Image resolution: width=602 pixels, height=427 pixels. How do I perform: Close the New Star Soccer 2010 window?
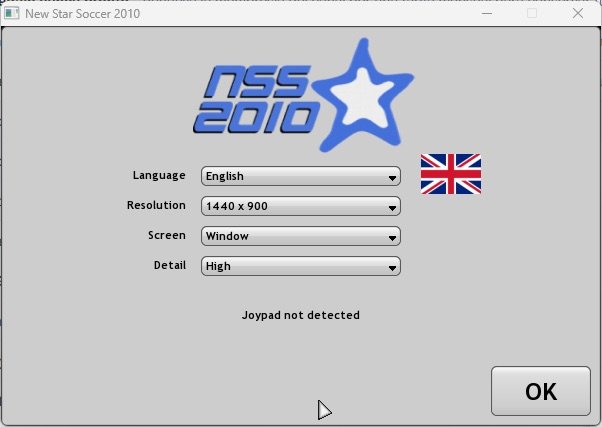[x=578, y=14]
